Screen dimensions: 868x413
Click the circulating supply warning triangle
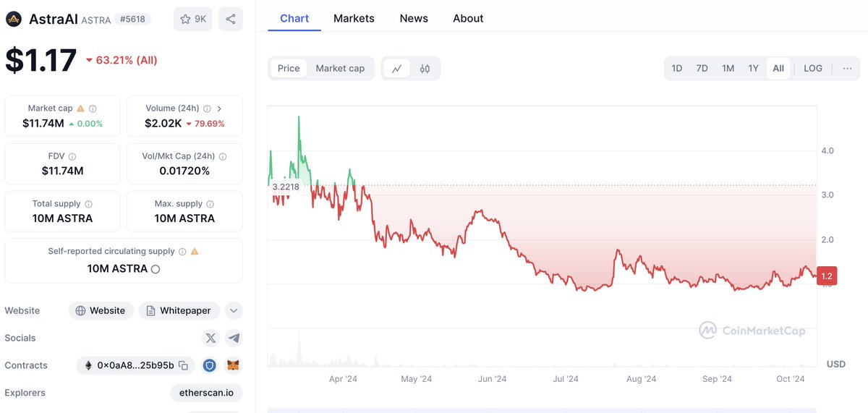coord(195,252)
